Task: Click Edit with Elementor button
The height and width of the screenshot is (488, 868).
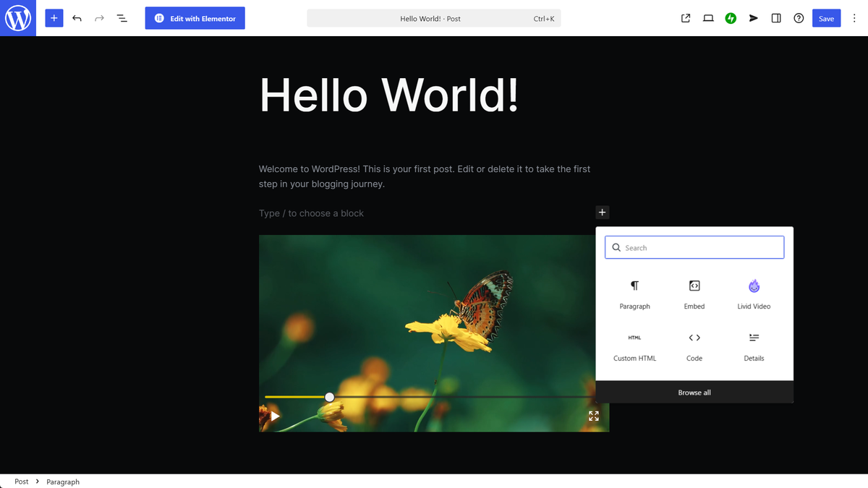Action: point(195,18)
